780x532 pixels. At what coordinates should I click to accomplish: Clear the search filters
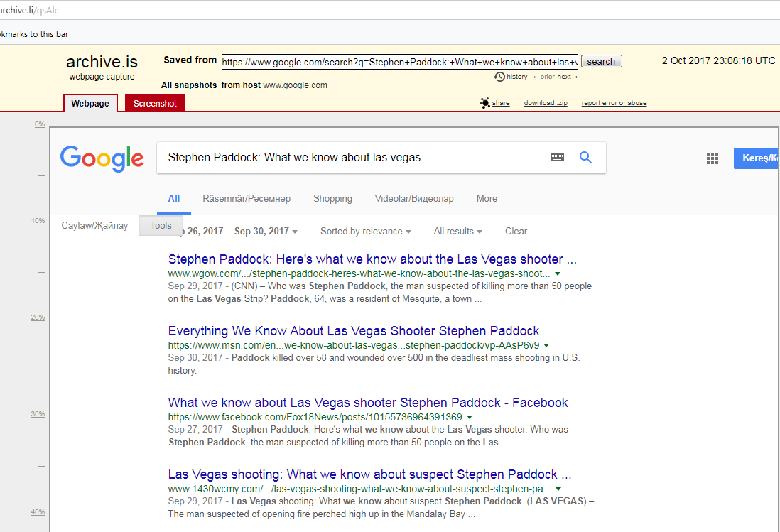tap(516, 232)
